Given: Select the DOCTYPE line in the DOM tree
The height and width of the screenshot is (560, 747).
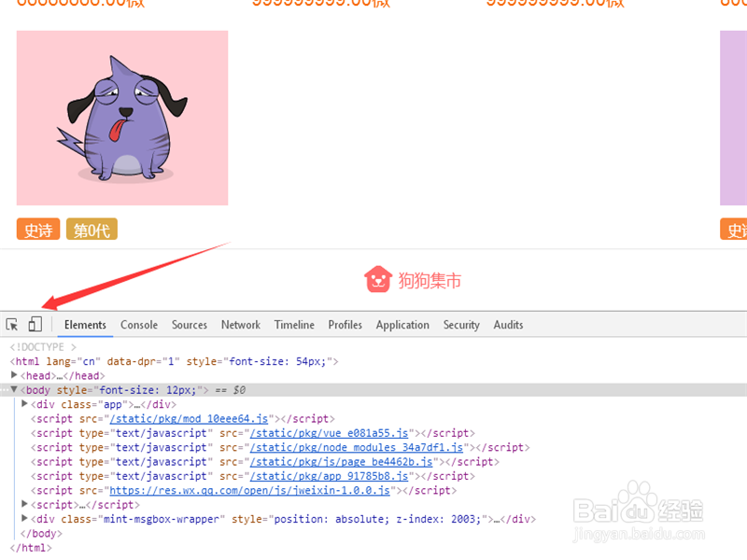Looking at the screenshot, I should click(43, 347).
